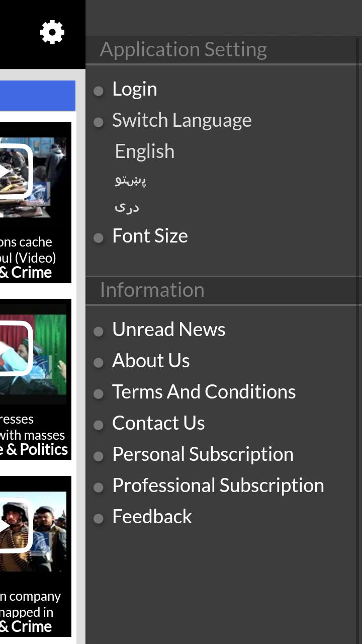Expand the Font Size setting
Viewport: 362px width, 644px height.
point(150,236)
